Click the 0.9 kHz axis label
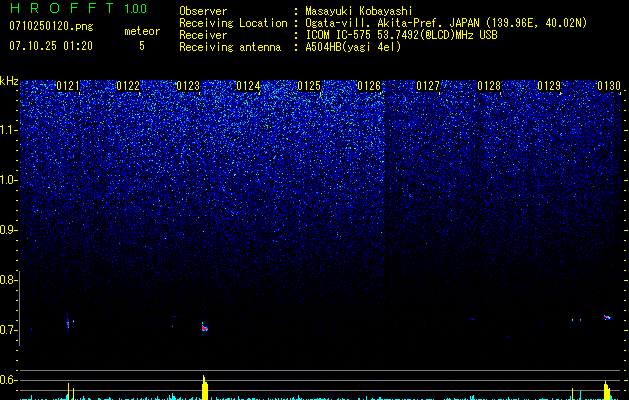Screen dimensions: 629x400 (8, 230)
